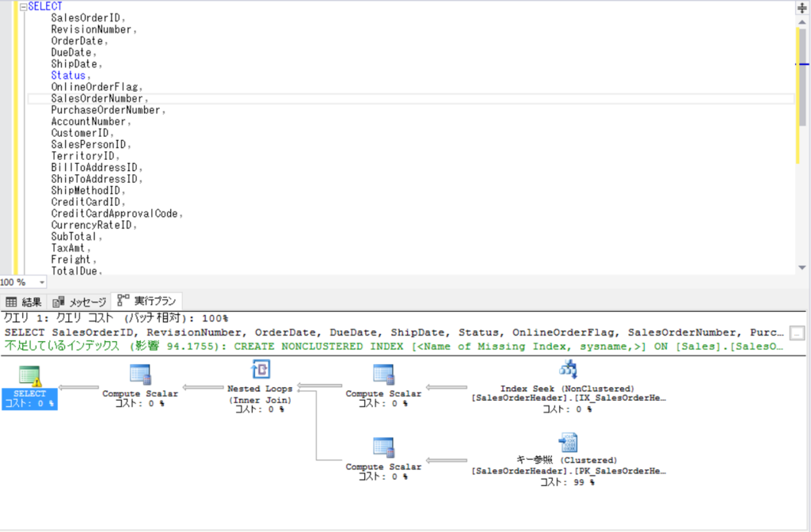Click the キー参照 (Clustered) operator icon
The height and width of the screenshot is (532, 811).
click(x=568, y=443)
